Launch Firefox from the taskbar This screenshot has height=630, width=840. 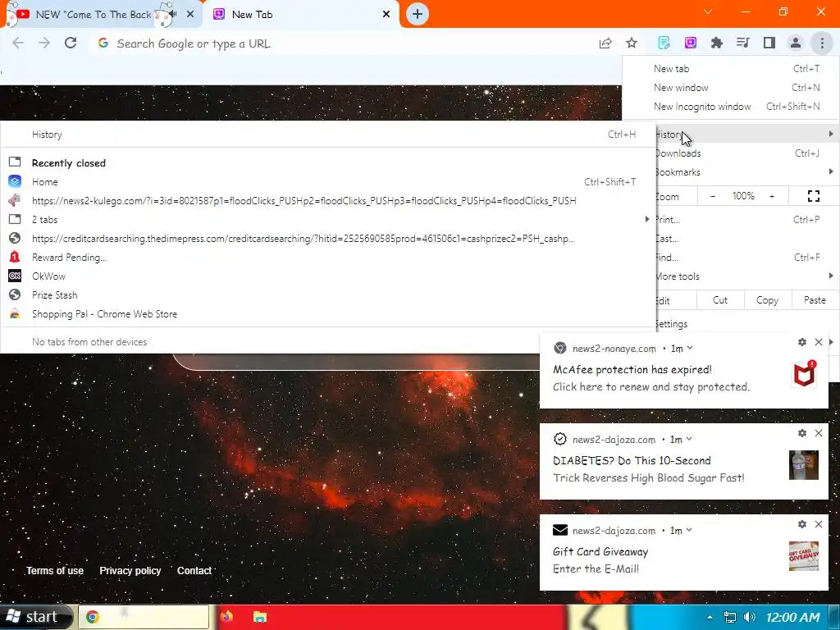pyautogui.click(x=226, y=617)
